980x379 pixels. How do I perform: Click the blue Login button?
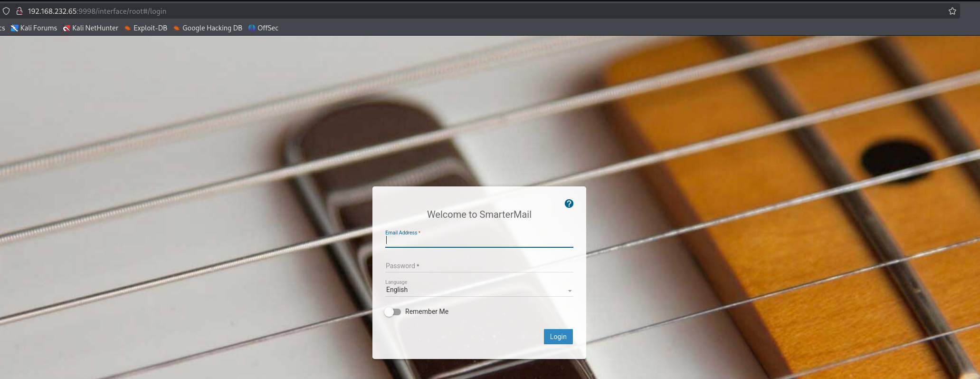pyautogui.click(x=558, y=337)
